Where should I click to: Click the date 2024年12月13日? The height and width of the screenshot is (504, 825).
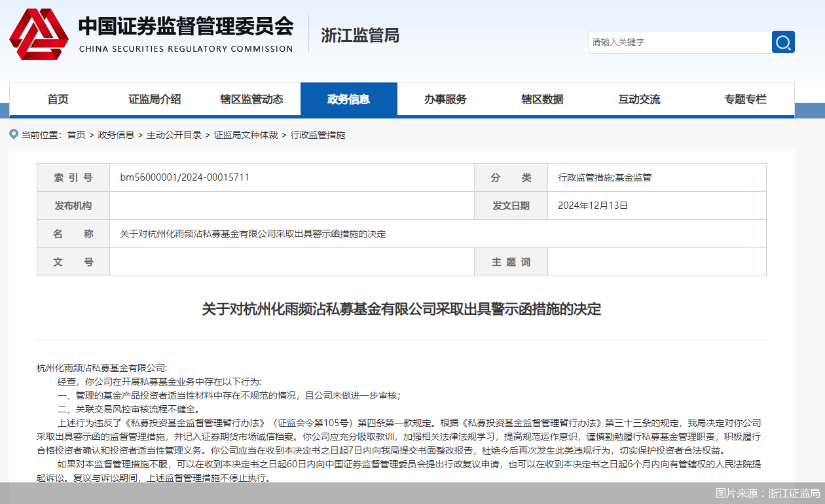click(593, 206)
